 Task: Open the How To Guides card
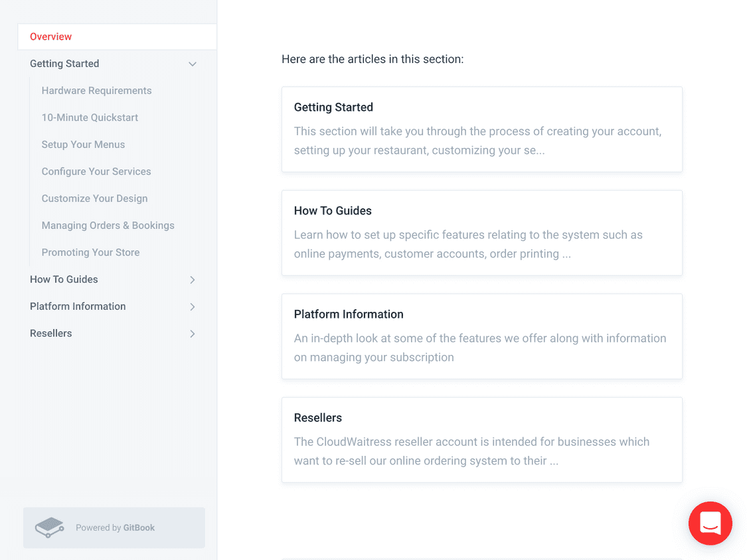point(481,233)
